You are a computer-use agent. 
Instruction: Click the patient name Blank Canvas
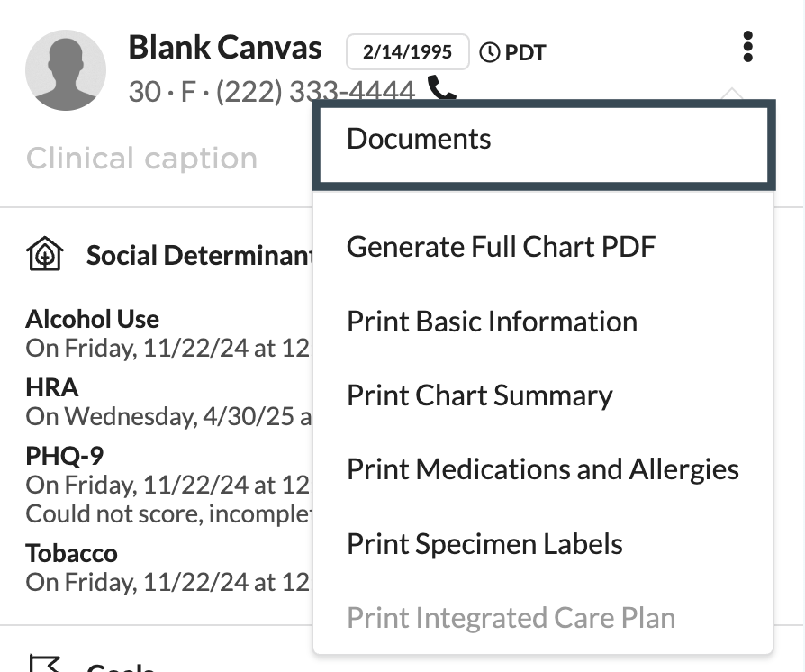pyautogui.click(x=224, y=48)
